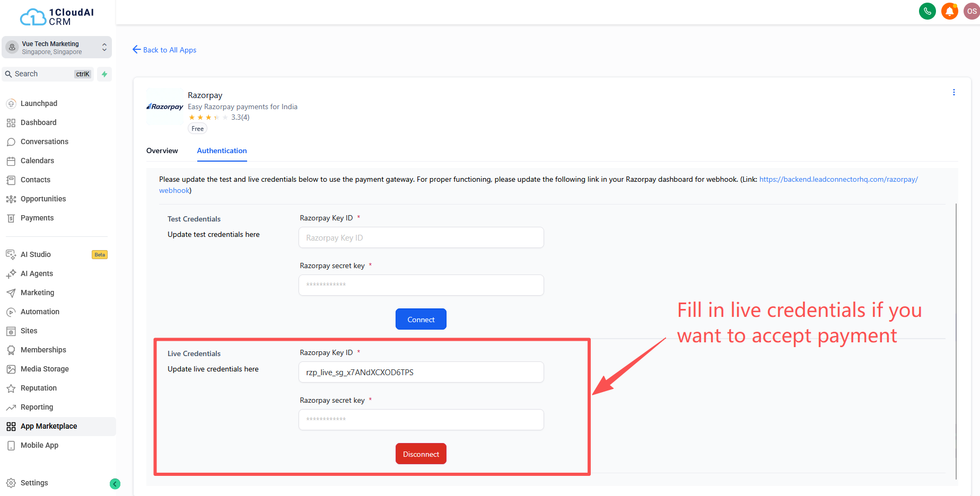Click the Dashboard grid icon
980x496 pixels.
click(11, 122)
